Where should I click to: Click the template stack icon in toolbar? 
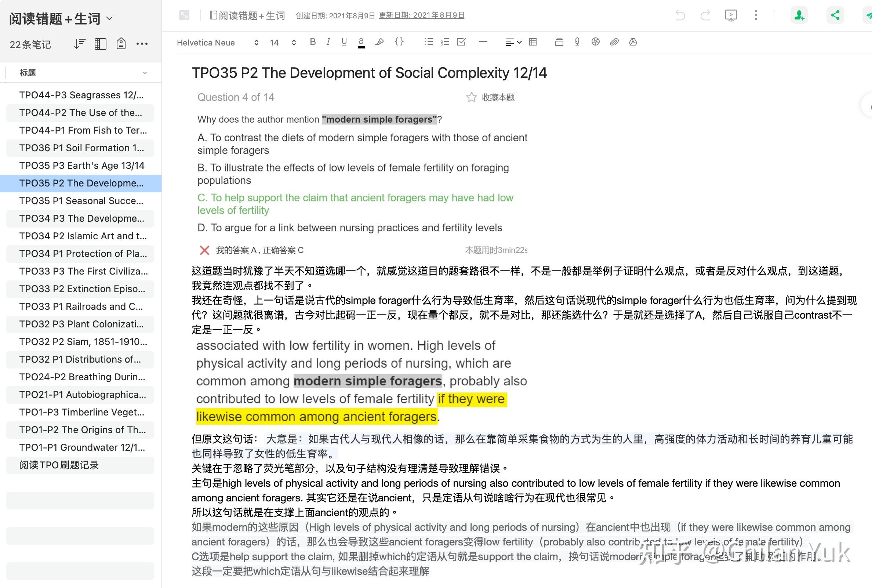click(559, 42)
